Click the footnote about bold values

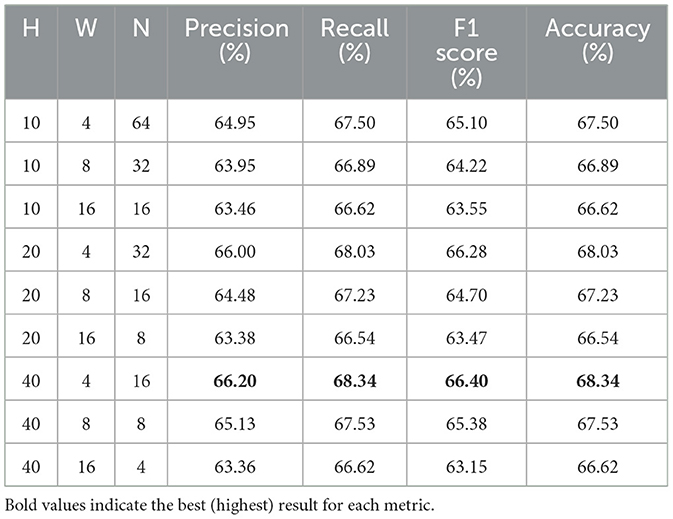219,505
